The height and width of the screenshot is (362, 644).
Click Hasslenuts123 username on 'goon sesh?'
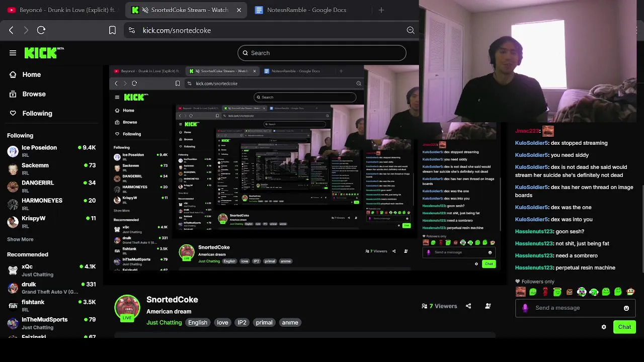[x=534, y=231]
